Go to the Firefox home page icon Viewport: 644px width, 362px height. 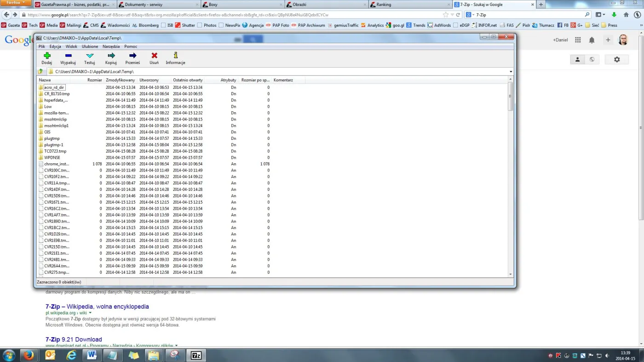(x=626, y=15)
